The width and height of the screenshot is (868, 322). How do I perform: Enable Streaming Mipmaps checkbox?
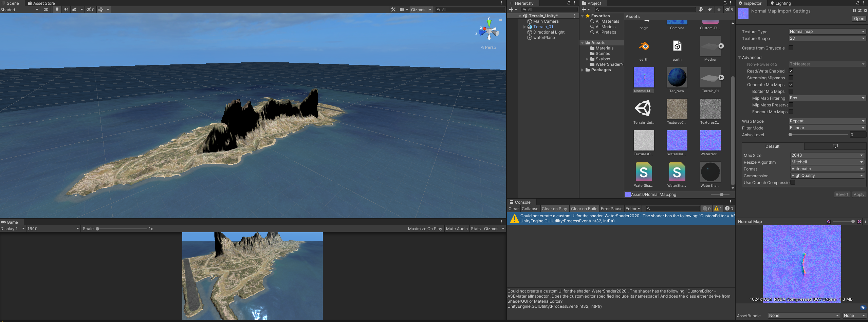coord(791,78)
